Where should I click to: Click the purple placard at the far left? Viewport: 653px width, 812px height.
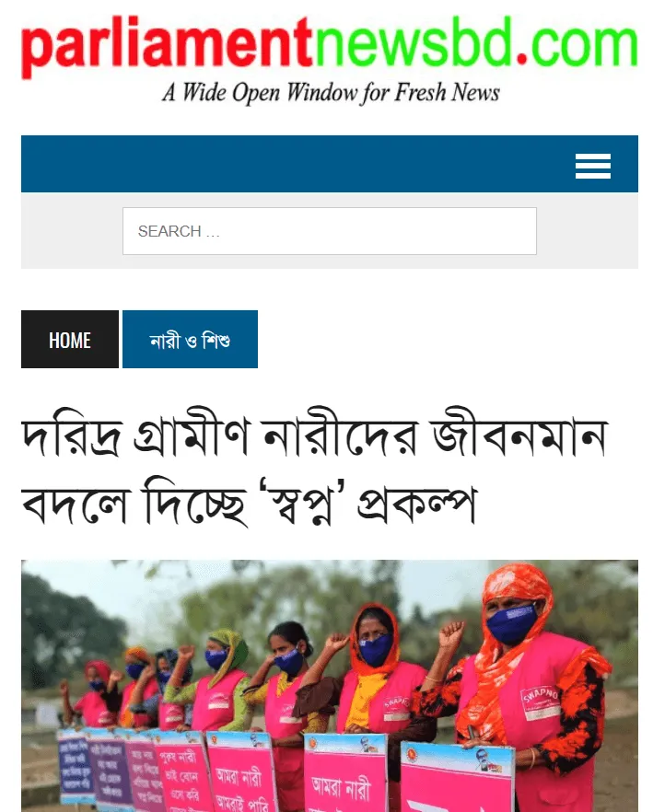(x=76, y=765)
